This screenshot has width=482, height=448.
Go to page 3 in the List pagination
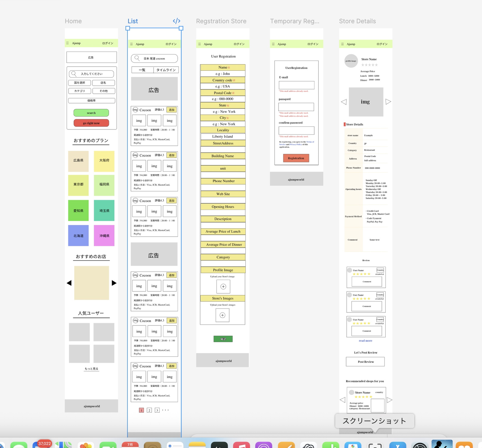[x=157, y=410]
